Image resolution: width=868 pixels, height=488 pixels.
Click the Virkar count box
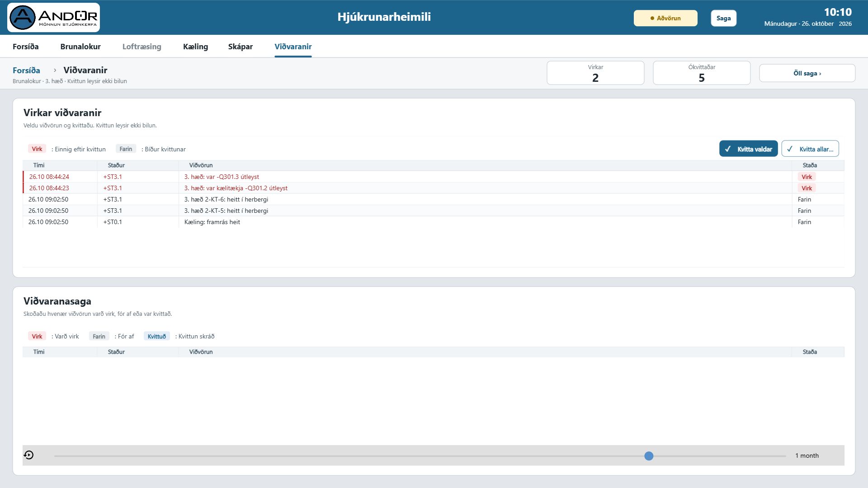[595, 73]
